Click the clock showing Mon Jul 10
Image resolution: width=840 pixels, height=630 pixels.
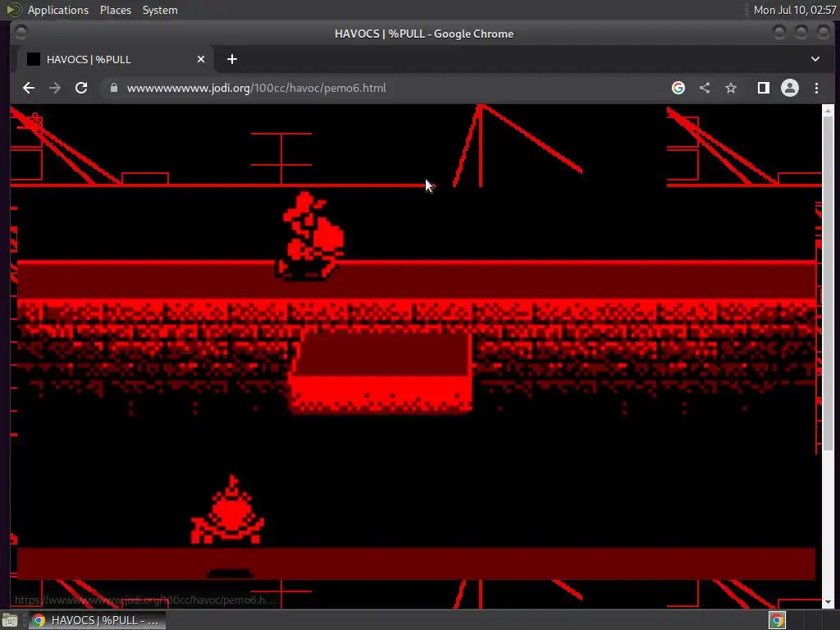(794, 10)
